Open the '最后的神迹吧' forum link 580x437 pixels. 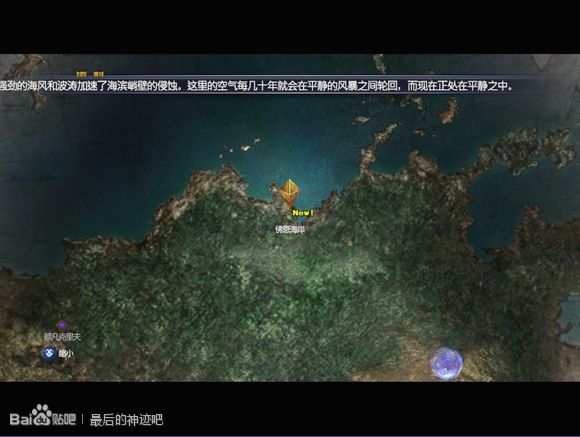click(x=126, y=420)
